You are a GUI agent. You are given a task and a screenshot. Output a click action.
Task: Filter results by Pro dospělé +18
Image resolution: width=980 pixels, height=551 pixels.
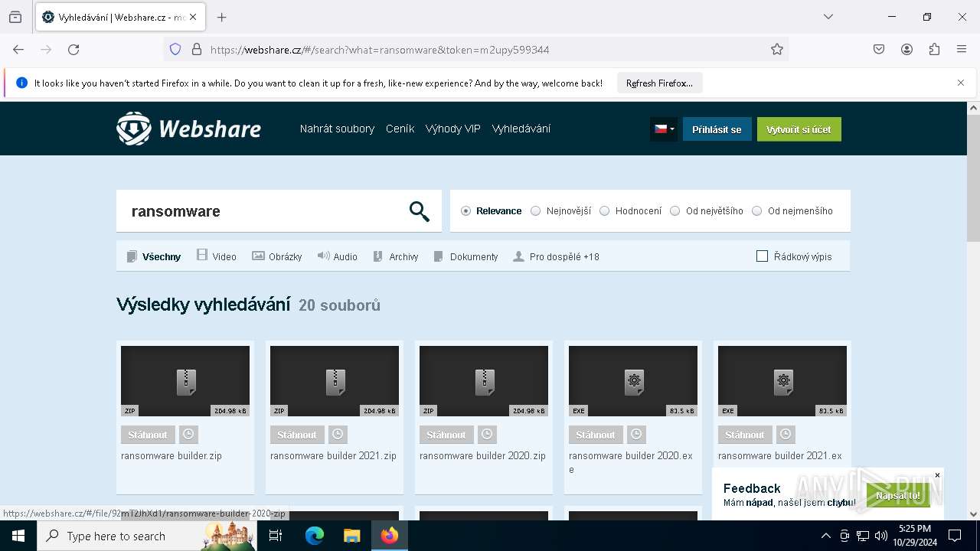coord(557,256)
